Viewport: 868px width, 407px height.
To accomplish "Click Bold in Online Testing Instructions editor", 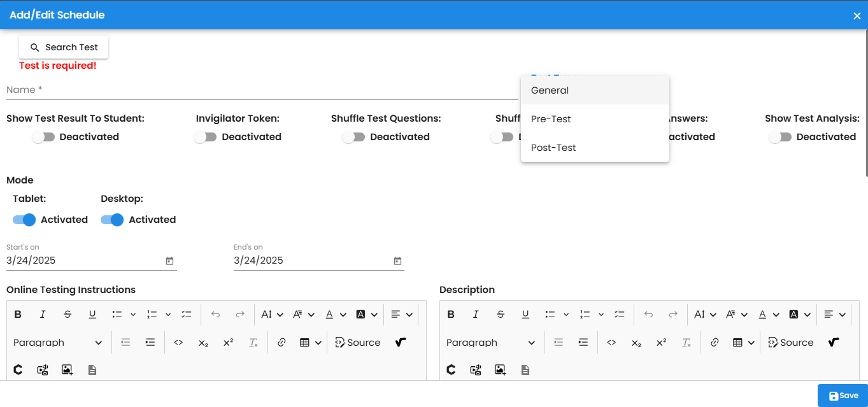I will 18,315.
